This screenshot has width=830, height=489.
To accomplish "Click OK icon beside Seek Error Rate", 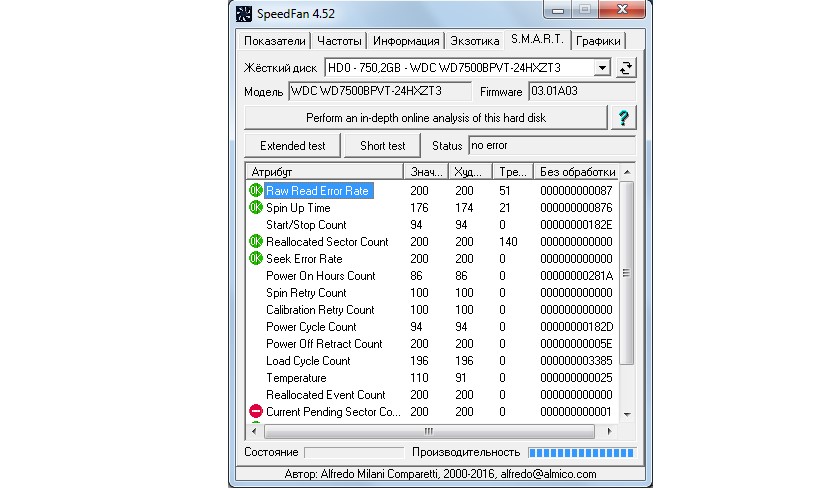I will [x=256, y=258].
